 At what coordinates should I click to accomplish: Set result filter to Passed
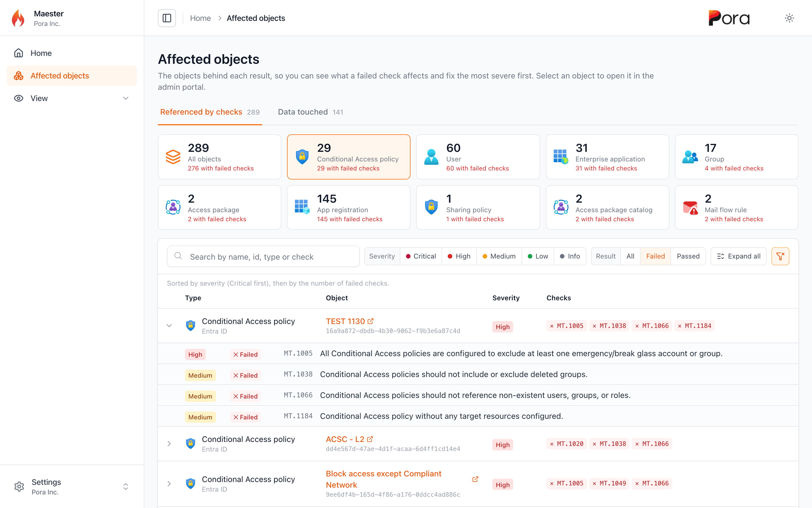click(688, 256)
